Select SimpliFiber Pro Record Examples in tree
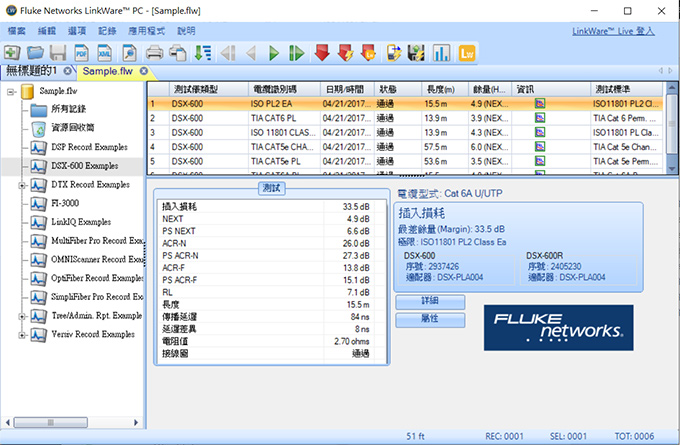 pyautogui.click(x=97, y=297)
